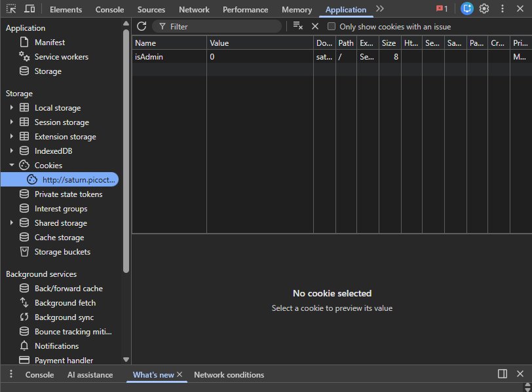This screenshot has height=392, width=532.
Task: Switch to the Elements tab
Action: (66, 9)
